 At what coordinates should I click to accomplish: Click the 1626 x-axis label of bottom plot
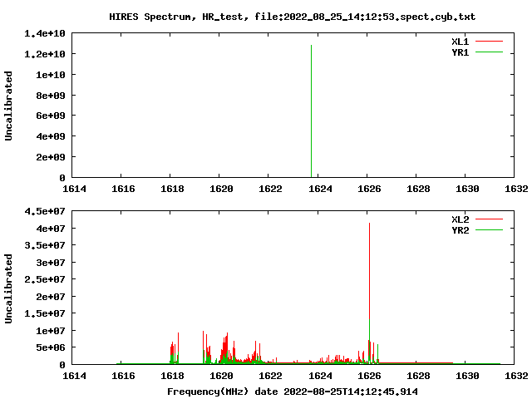[x=369, y=376]
